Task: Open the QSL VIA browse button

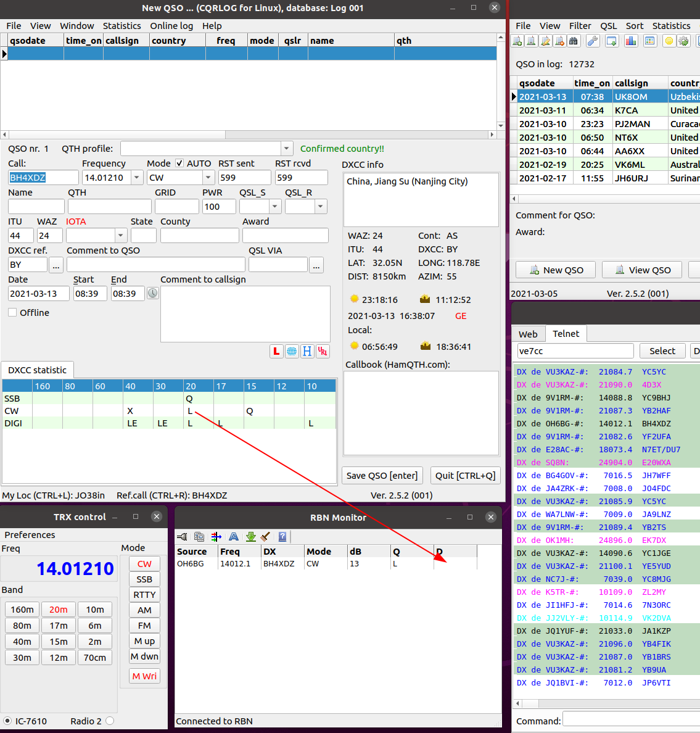Action: [x=316, y=265]
